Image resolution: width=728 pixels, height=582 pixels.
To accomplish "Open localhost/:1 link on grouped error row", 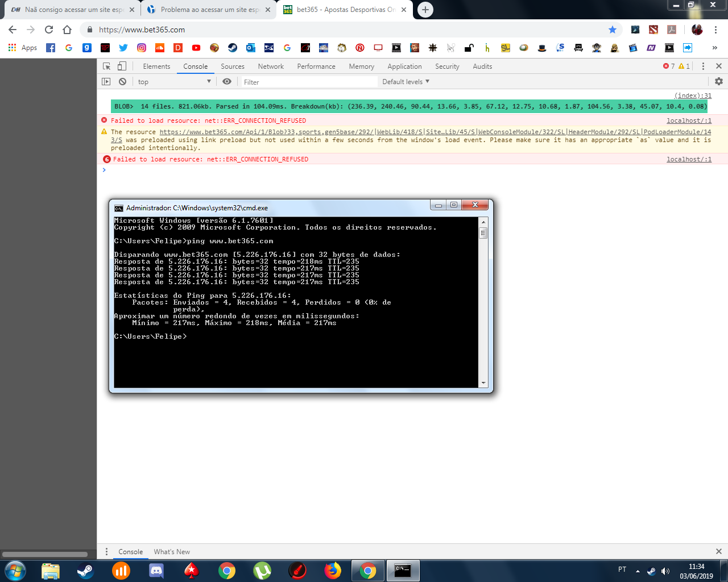I will pos(689,159).
